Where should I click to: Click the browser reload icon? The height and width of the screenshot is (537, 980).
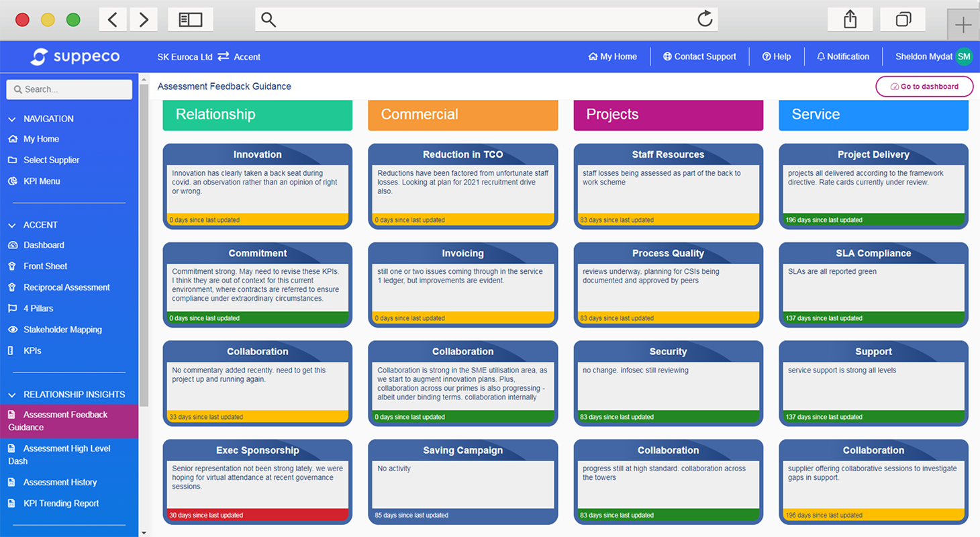pos(705,19)
